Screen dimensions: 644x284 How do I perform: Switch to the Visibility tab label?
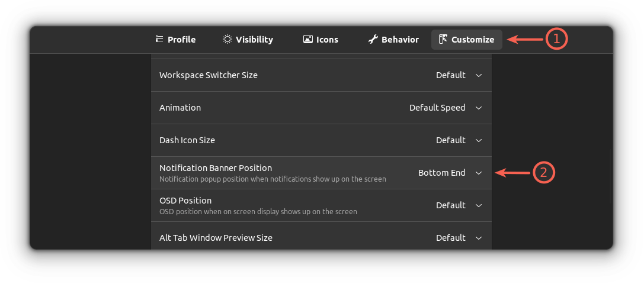point(254,40)
